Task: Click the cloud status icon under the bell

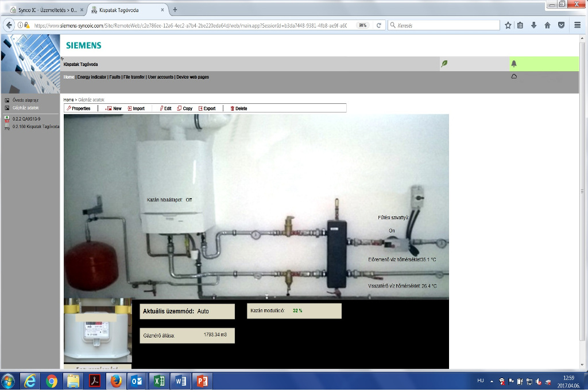Action: 514,76
